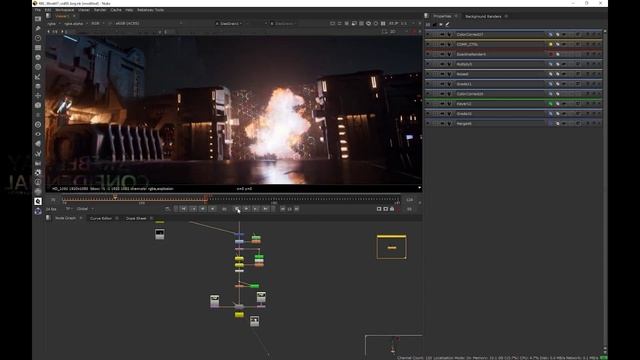Screen dimensions: 640x360
Task: Click the current frame marker on timeline
Action: tap(115, 198)
